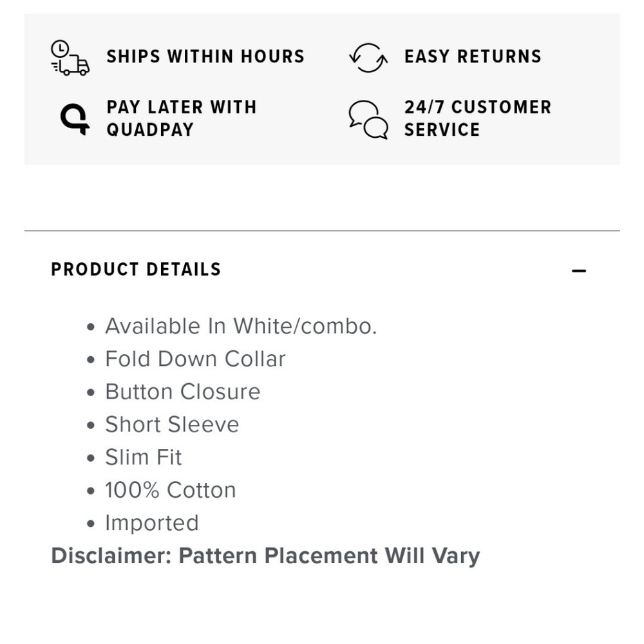Image resolution: width=644 pixels, height=644 pixels.
Task: Click the Available In White/combo line
Action: click(x=241, y=327)
